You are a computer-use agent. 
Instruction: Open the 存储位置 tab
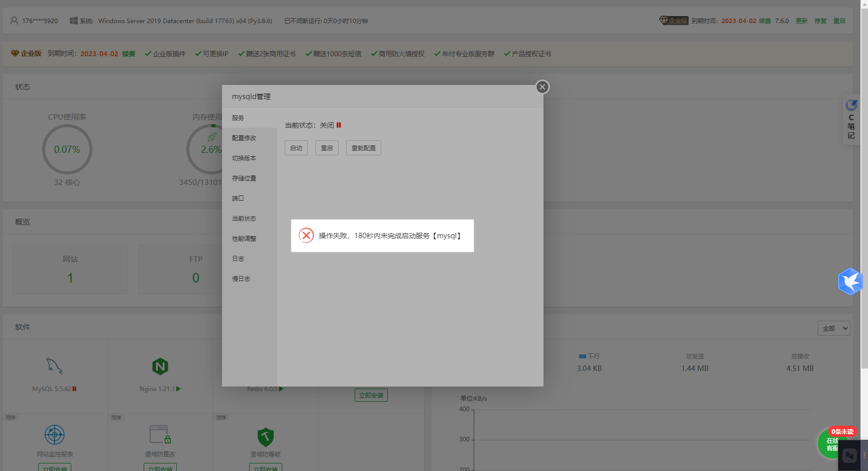tap(250, 178)
